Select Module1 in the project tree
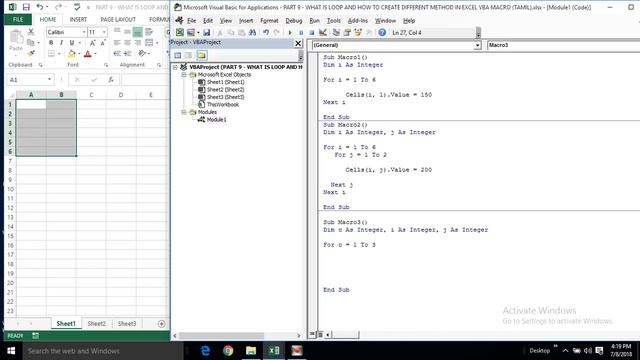The height and width of the screenshot is (360, 640). pyautogui.click(x=216, y=120)
